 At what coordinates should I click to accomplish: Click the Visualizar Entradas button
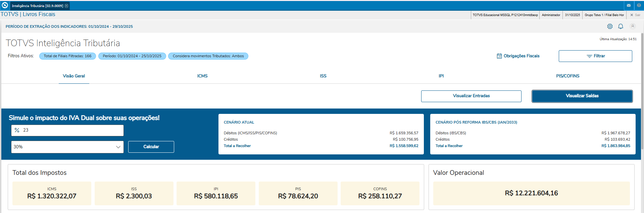click(x=471, y=96)
